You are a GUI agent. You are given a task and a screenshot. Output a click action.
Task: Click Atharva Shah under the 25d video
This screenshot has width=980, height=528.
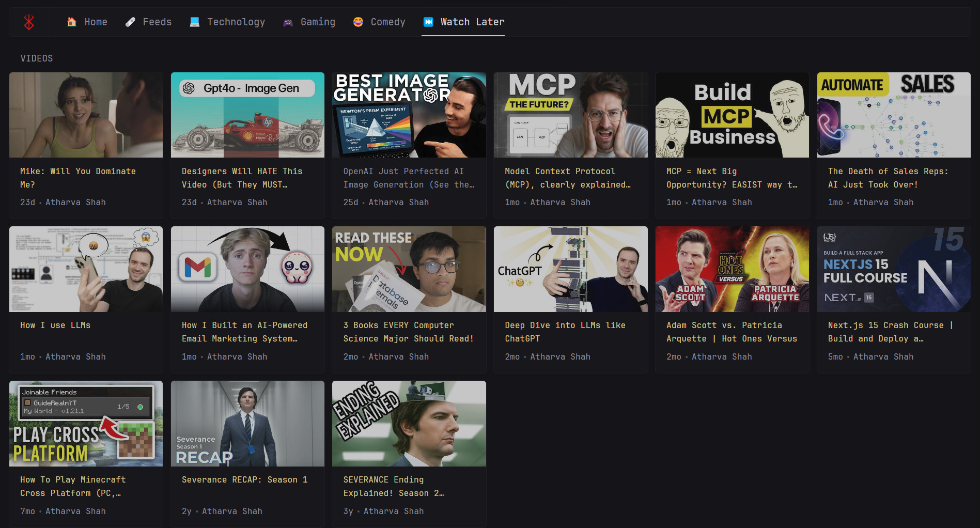tap(399, 202)
